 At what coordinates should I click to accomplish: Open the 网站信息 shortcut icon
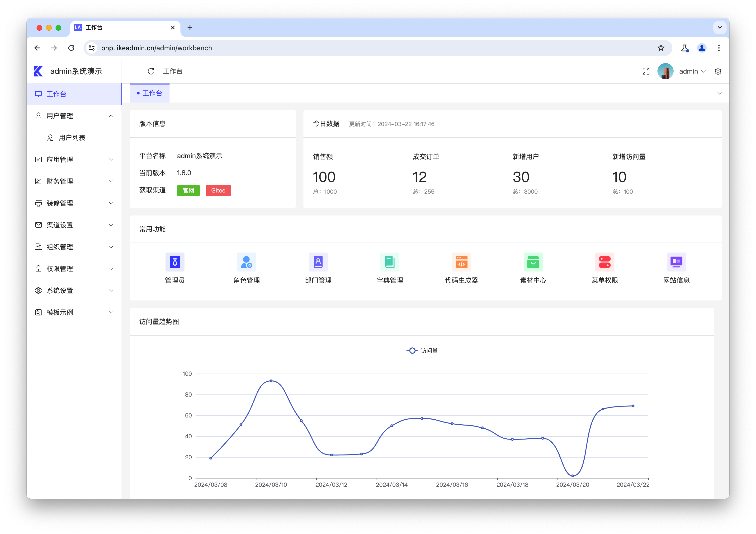[x=676, y=262]
